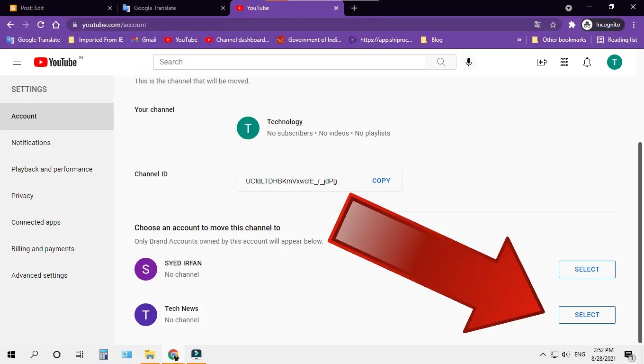Open the YouTube apps grid icon
This screenshot has height=364, width=644.
coord(564,62)
